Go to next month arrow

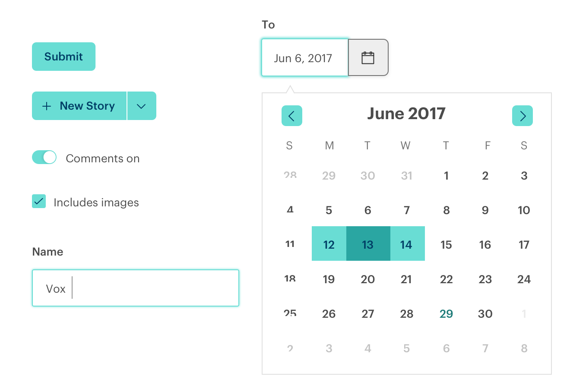pyautogui.click(x=522, y=116)
